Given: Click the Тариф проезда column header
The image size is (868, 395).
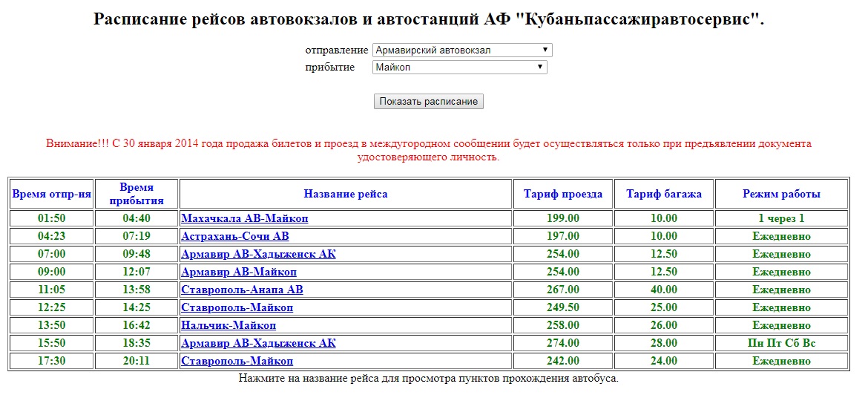Looking at the screenshot, I should [x=562, y=195].
